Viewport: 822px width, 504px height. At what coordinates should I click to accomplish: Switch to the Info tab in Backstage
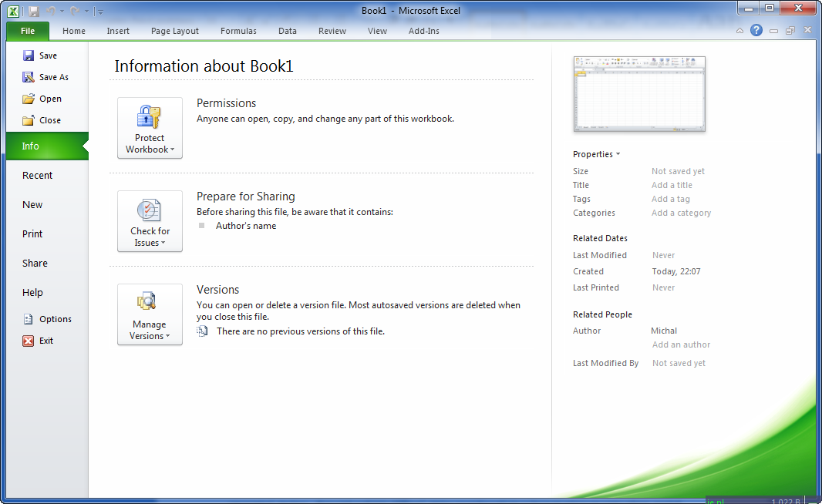click(47, 146)
